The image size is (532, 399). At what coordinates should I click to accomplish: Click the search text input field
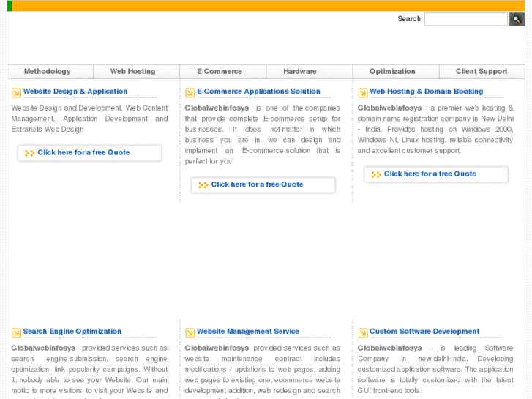[x=465, y=19]
